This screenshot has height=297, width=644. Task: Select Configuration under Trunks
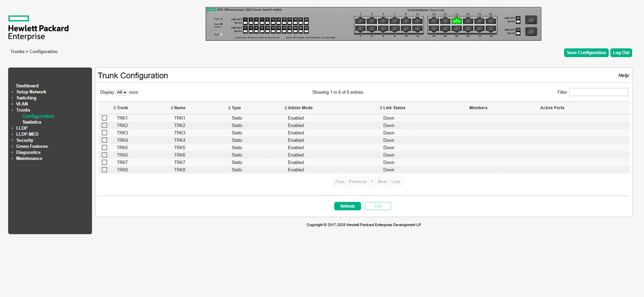click(39, 116)
